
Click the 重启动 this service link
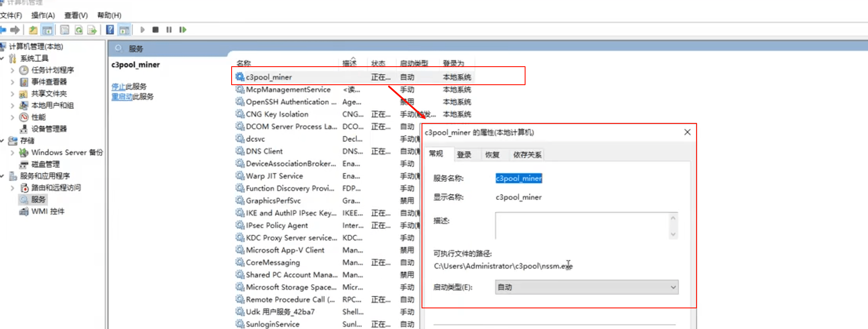coord(122,97)
